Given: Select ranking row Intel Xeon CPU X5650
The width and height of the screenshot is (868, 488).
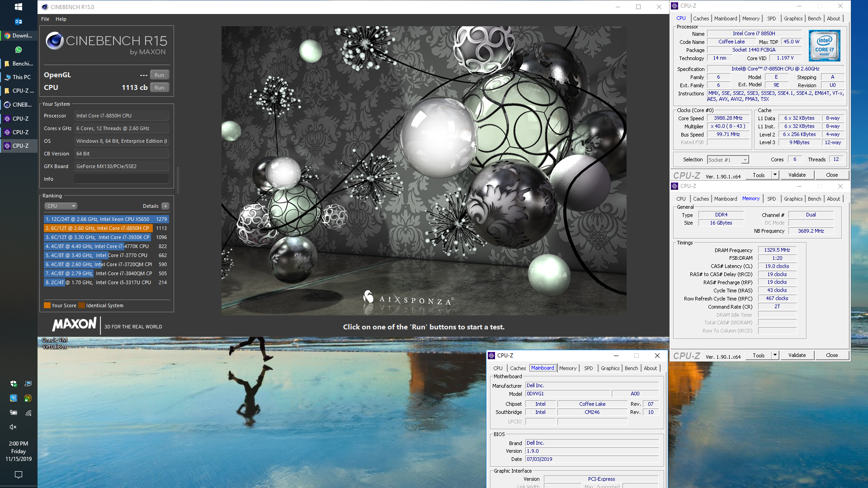Looking at the screenshot, I should pyautogui.click(x=106, y=219).
